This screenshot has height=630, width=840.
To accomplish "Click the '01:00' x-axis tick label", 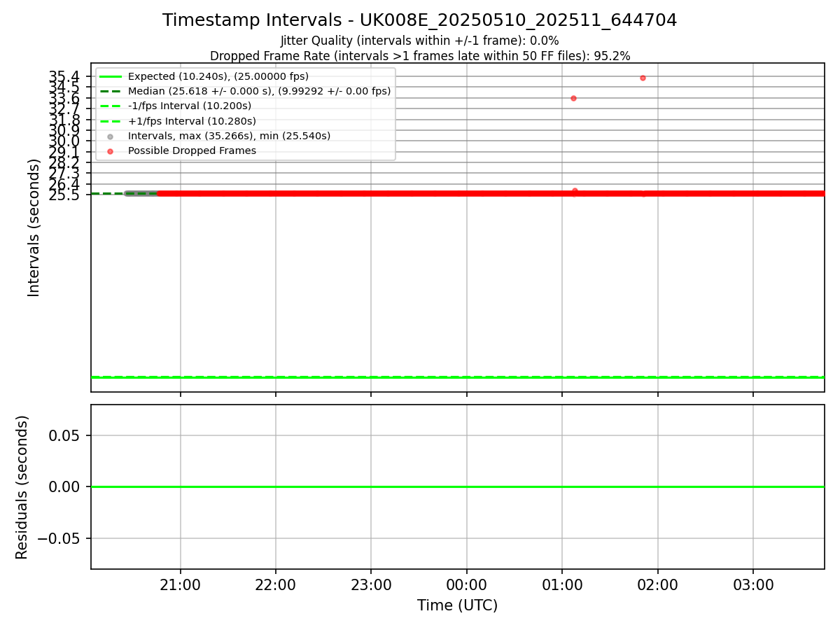I will coord(562,584).
